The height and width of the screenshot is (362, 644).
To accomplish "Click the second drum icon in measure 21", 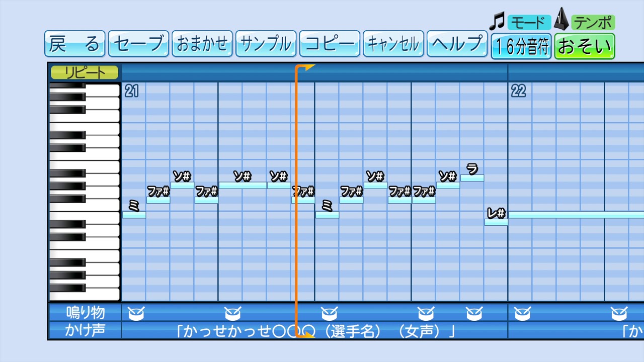I will pyautogui.click(x=232, y=314).
